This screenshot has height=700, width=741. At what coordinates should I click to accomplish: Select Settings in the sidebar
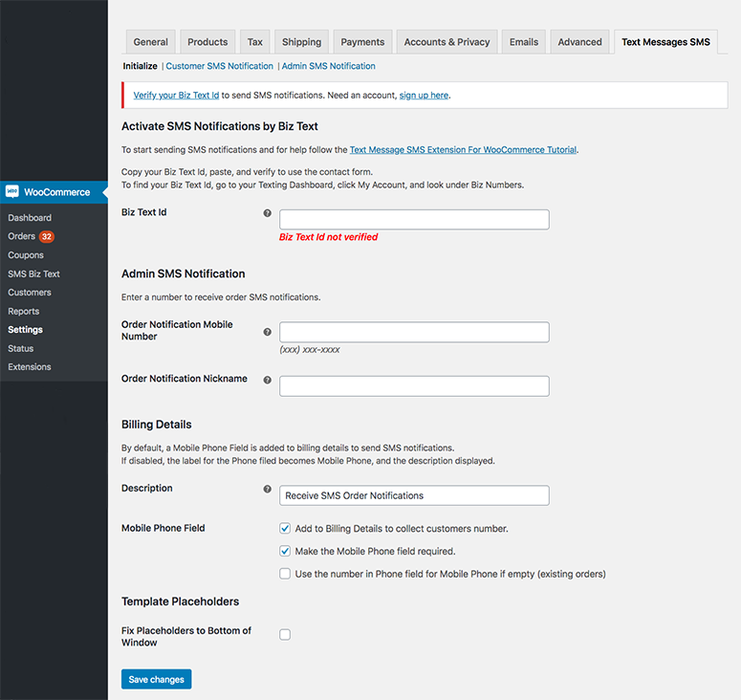coord(25,330)
